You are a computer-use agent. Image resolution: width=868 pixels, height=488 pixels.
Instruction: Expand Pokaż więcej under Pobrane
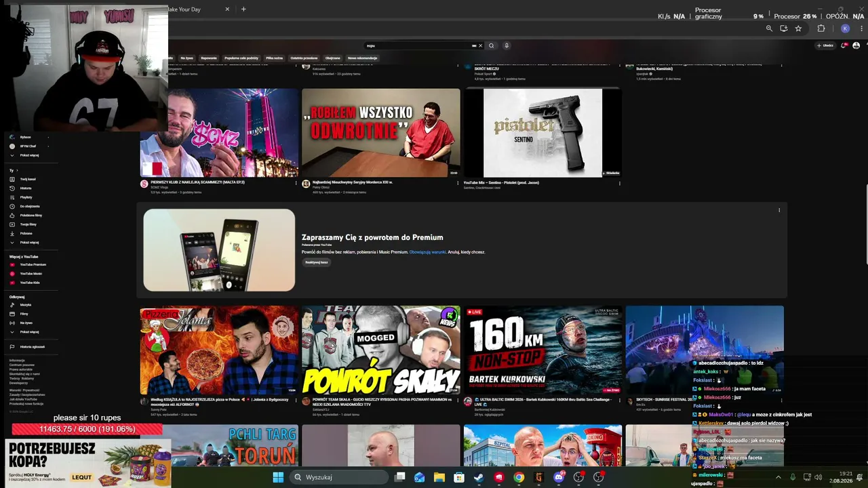pos(29,242)
